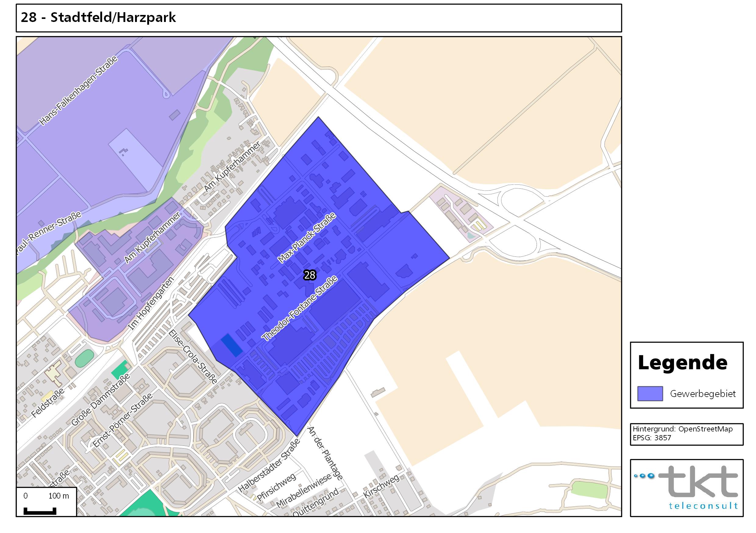This screenshot has width=756, height=533.
Task: Click the Gewerbegebiet legend color swatch
Action: [x=650, y=393]
